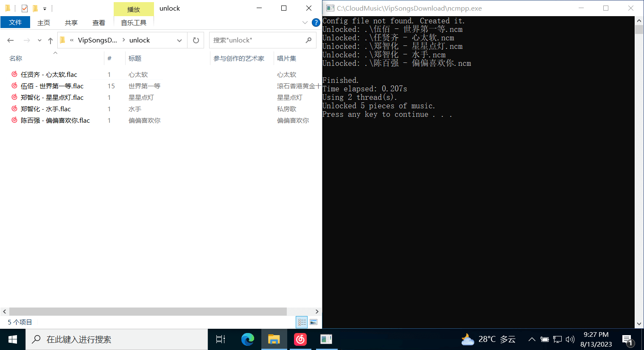Click the volume speaker tray icon
The height and width of the screenshot is (350, 644).
(570, 339)
